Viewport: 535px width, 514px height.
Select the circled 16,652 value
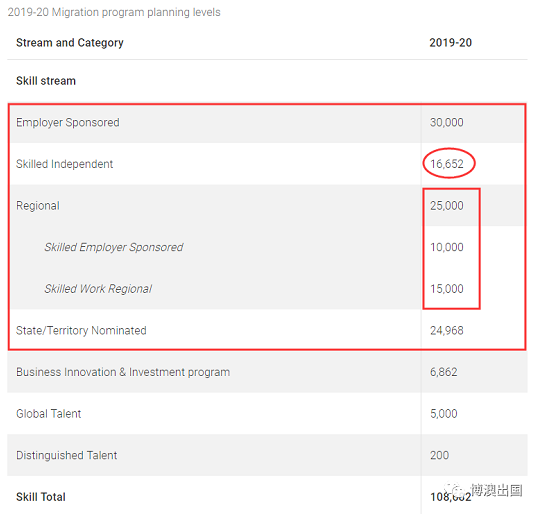[x=447, y=164]
